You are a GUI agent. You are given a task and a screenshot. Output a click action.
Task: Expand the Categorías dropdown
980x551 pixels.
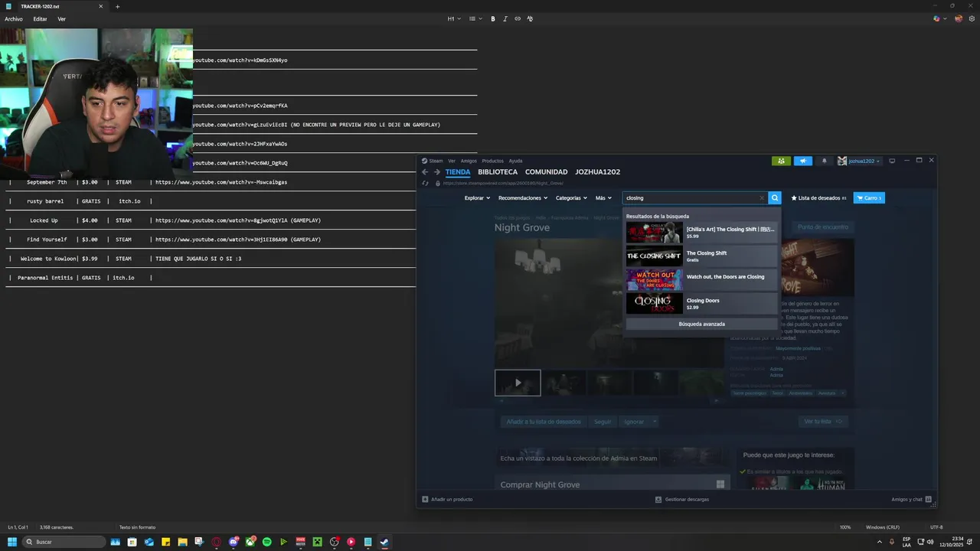click(x=571, y=198)
